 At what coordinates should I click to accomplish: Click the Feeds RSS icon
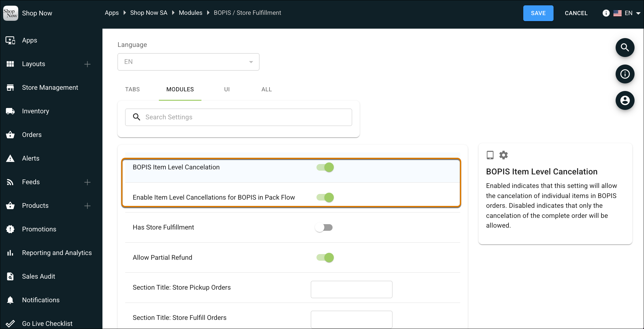[x=10, y=182]
